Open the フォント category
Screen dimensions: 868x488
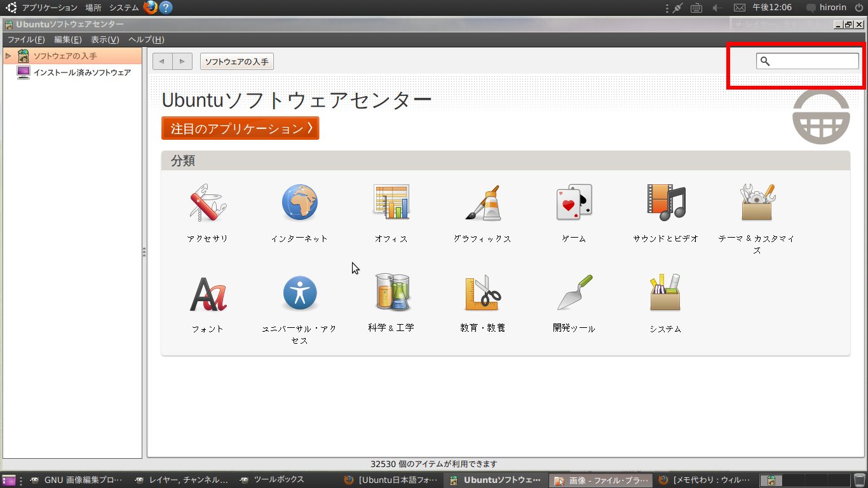click(208, 304)
